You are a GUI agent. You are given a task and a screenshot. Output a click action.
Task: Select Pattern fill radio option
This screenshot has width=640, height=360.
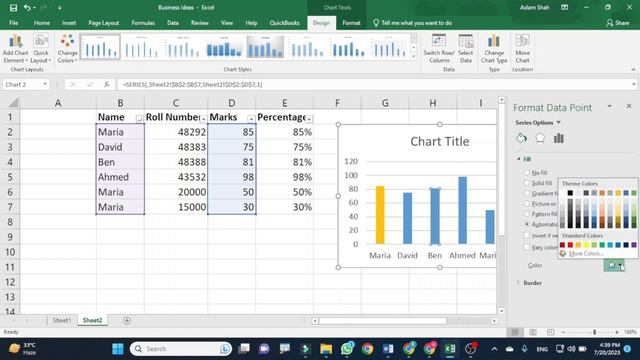[x=527, y=213]
